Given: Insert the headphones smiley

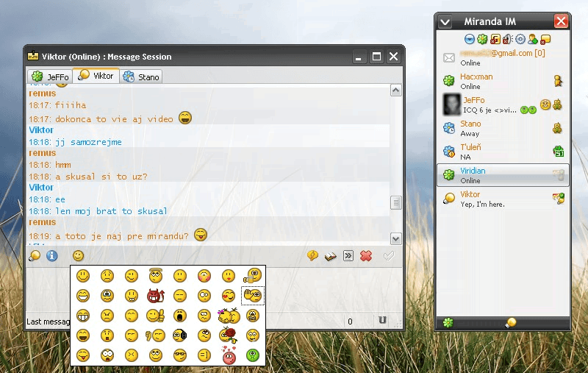Looking at the screenshot, I should [x=180, y=335].
